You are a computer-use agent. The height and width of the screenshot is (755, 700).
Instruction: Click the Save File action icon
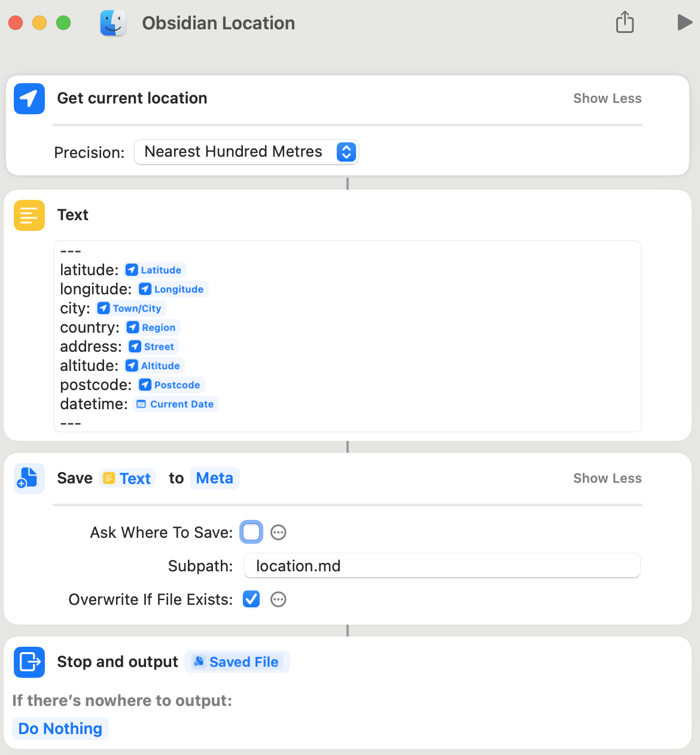29,479
